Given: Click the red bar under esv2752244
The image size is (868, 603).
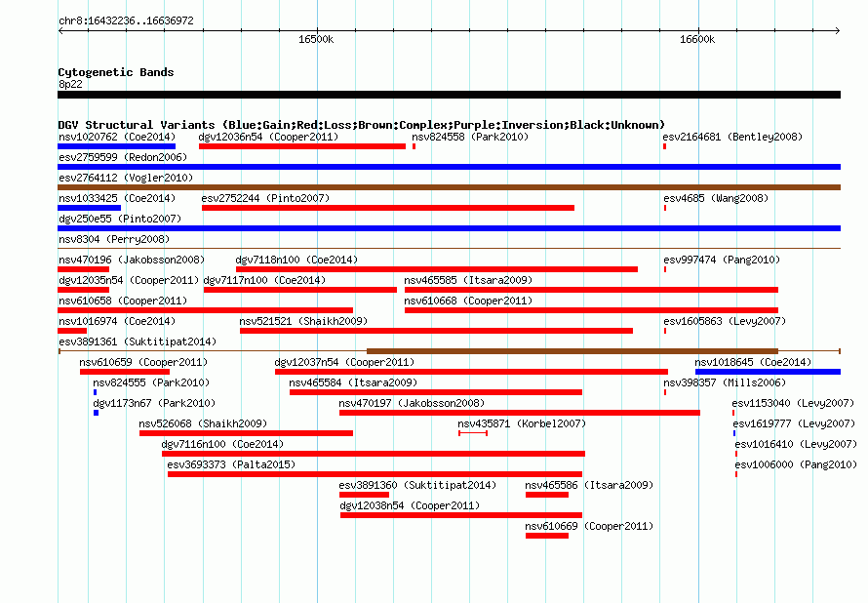Looking at the screenshot, I should tap(388, 208).
